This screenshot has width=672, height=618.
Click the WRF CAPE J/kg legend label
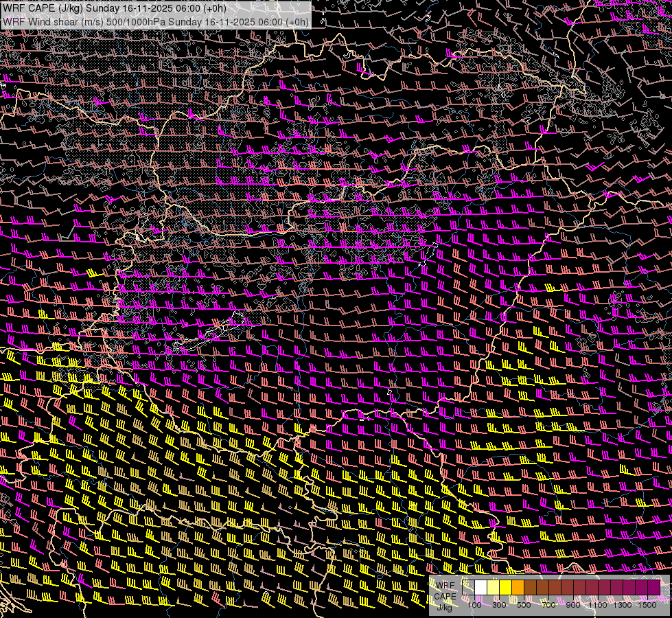[445, 597]
